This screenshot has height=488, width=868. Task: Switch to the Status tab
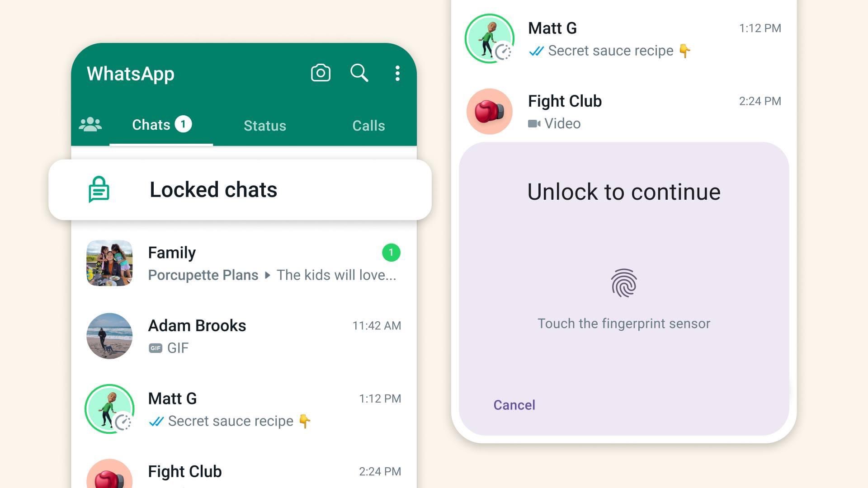tap(264, 126)
